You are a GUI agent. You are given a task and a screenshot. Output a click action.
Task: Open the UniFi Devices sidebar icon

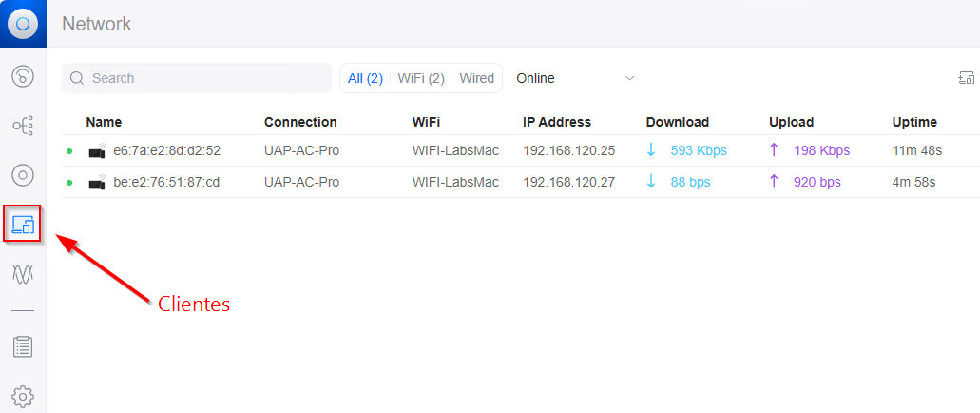pos(23,175)
